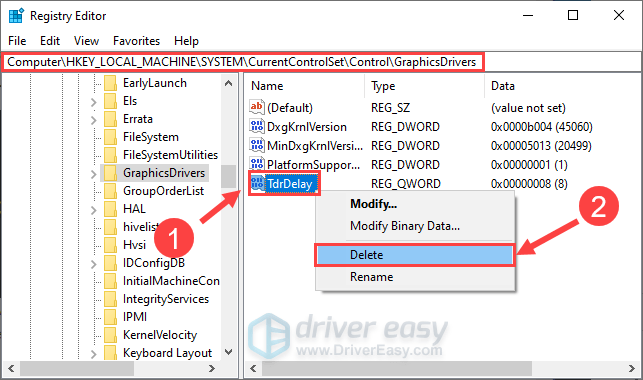Click the FileSystemUtilities folder icon
Screen dimensions: 643x380
[110, 155]
